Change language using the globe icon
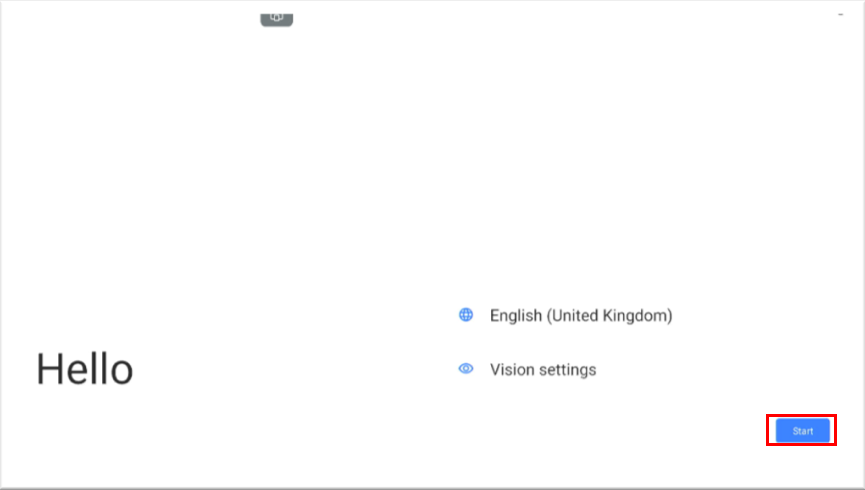This screenshot has width=865, height=490. click(465, 315)
